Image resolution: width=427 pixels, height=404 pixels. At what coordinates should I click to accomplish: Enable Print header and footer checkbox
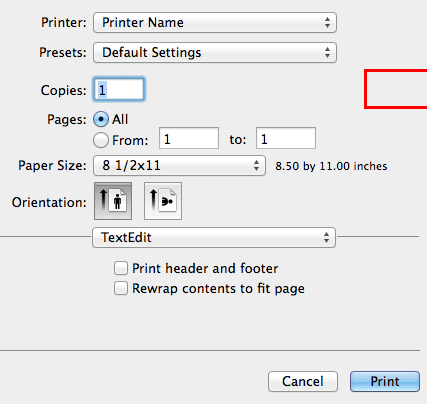(x=121, y=268)
